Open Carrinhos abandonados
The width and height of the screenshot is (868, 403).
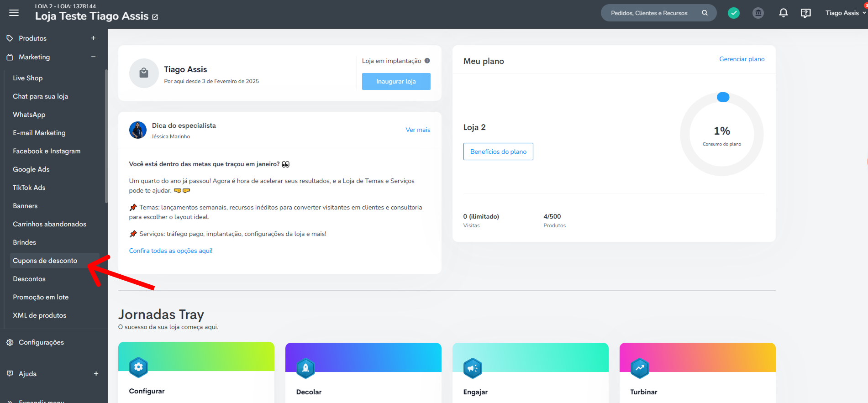(49, 224)
